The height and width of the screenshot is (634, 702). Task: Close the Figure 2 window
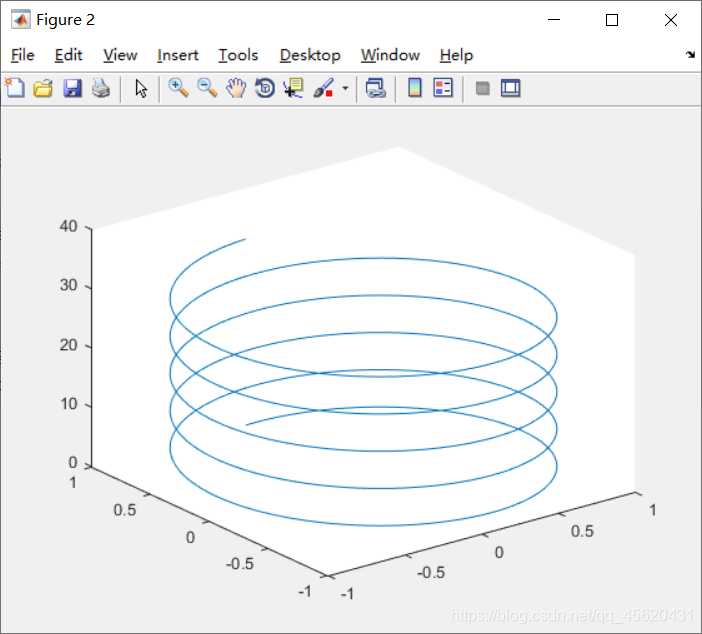point(671,20)
